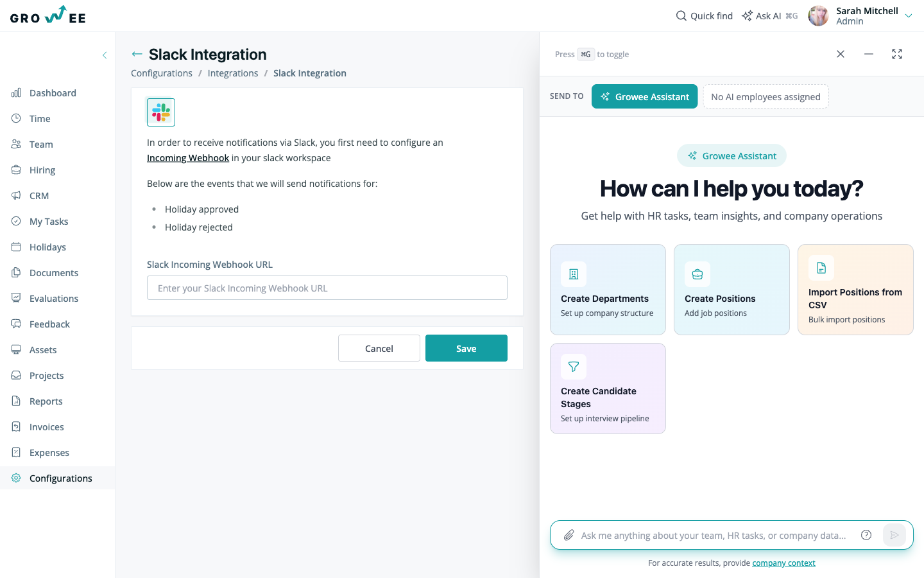The image size is (924, 578).
Task: Choose Import Positions from CSV card
Action: point(855,290)
